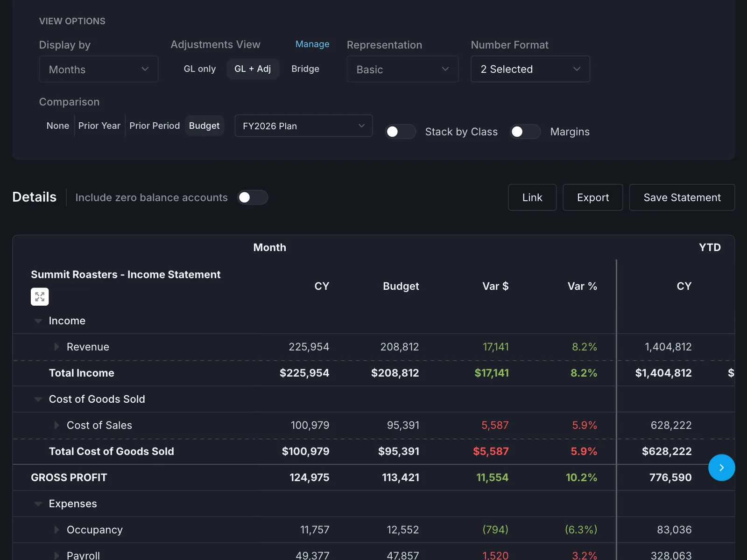Click Cost of Sales budget value 95,391
Viewport: 747px width, 560px height.
pos(403,425)
